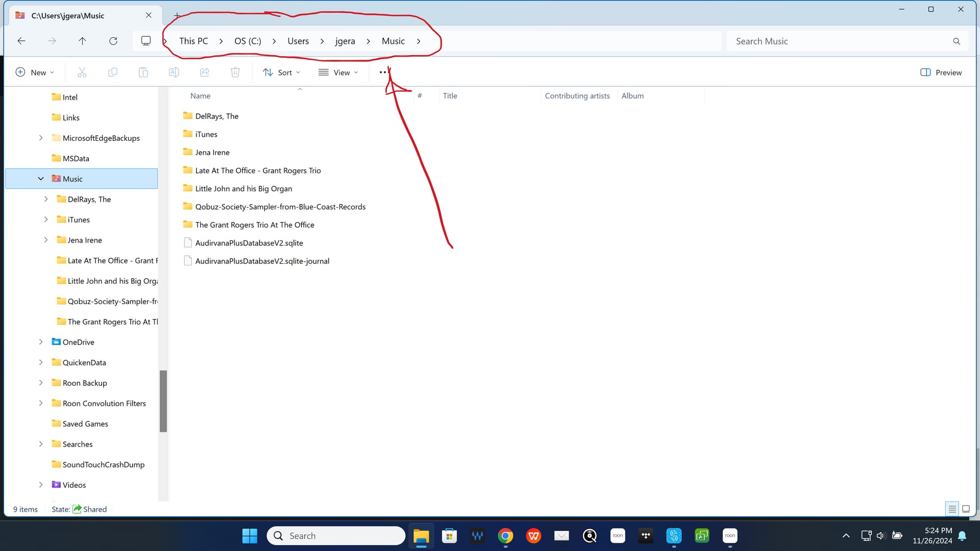Click jgera in the breadcrumb

(x=345, y=41)
